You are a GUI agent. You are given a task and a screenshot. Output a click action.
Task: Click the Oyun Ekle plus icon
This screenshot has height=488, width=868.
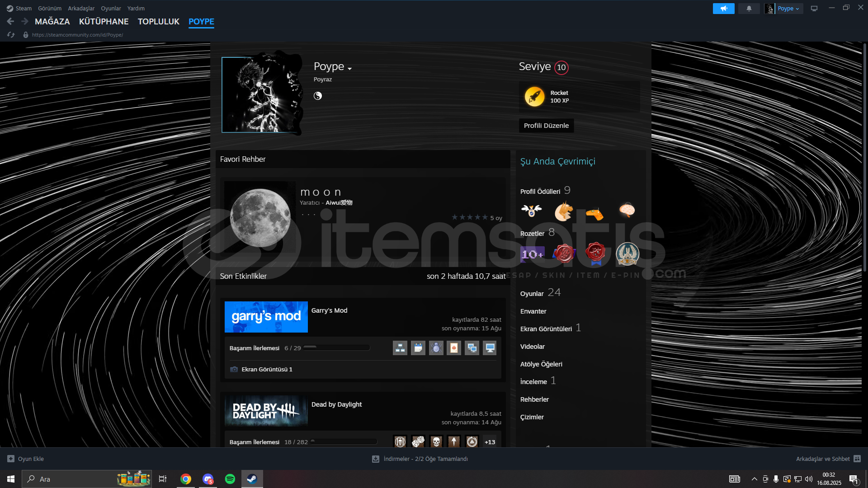(11, 459)
